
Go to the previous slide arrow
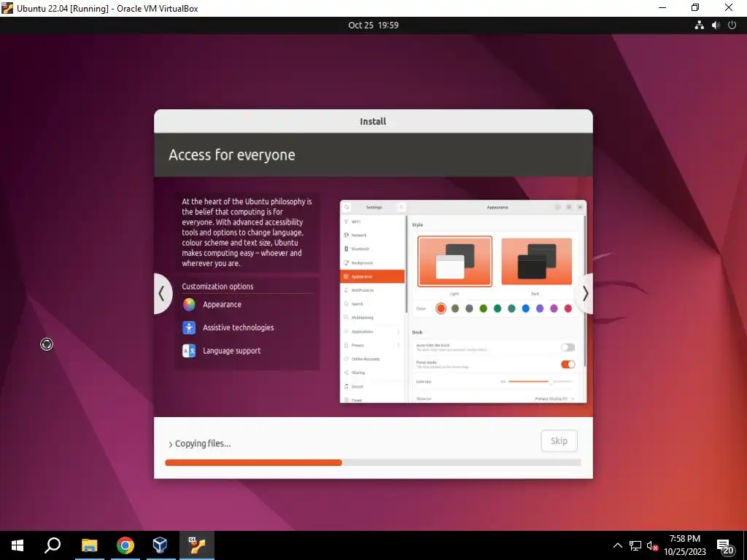[162, 294]
